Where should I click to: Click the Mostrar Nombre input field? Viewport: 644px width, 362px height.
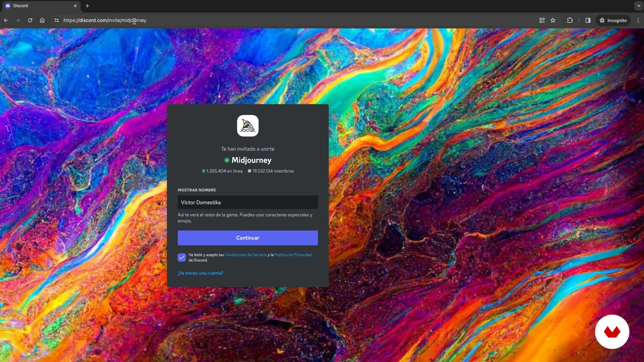(248, 202)
